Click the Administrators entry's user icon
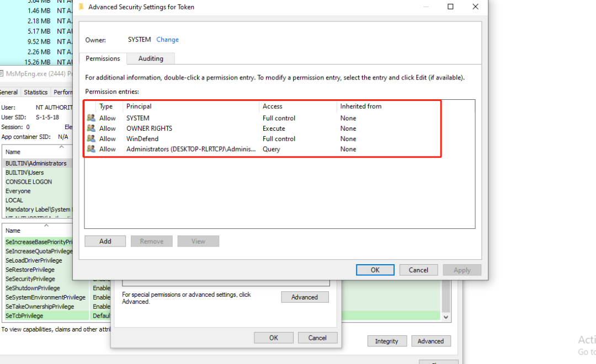The width and height of the screenshot is (596, 364). coord(91,148)
